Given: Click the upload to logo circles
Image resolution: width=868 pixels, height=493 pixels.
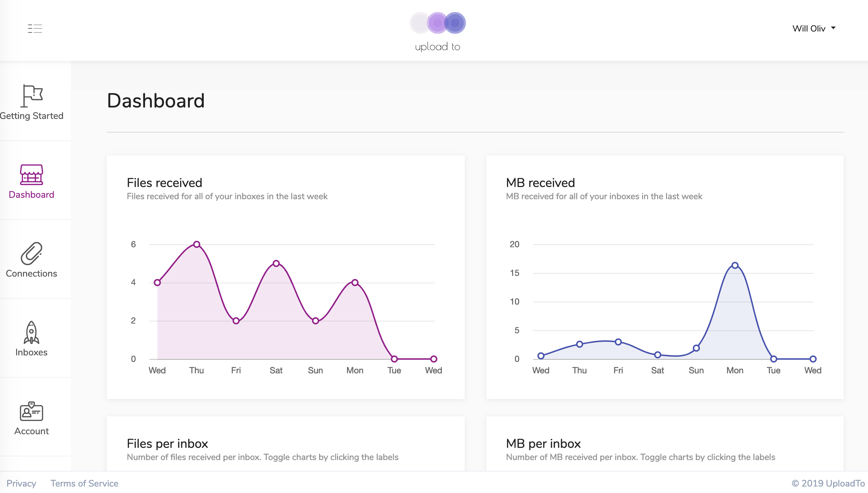Looking at the screenshot, I should [438, 23].
